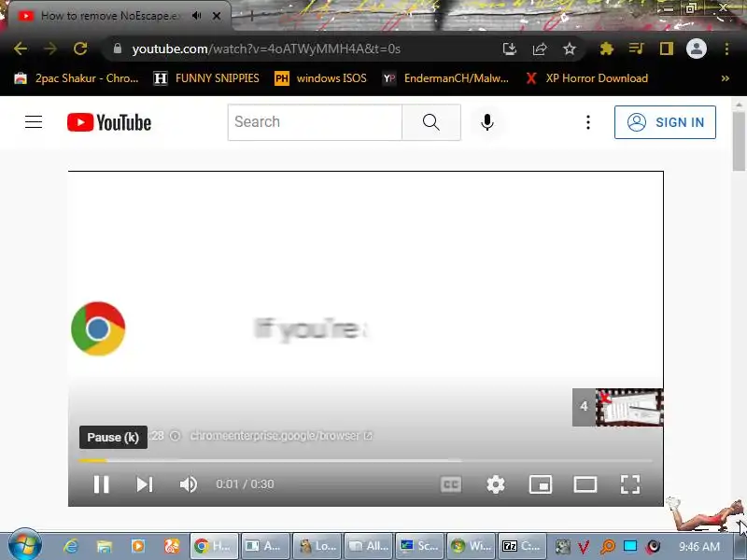
Task: Go to YouTube home via logo
Action: pyautogui.click(x=109, y=122)
